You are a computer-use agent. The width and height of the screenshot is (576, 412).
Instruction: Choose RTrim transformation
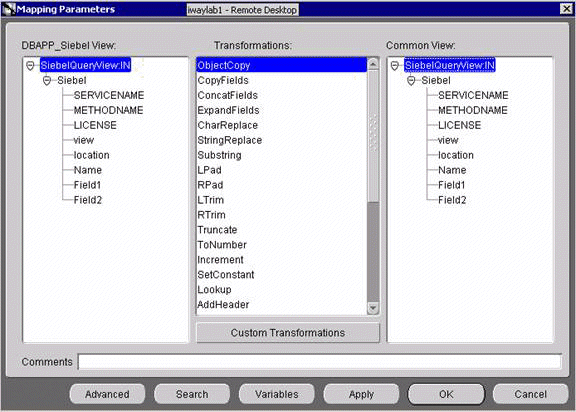(281, 215)
